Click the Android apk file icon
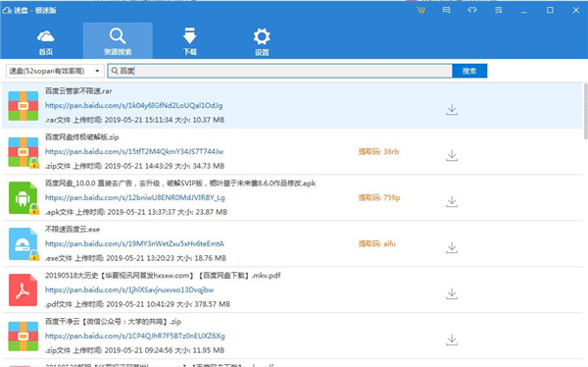The width and height of the screenshot is (588, 367). coord(24,198)
